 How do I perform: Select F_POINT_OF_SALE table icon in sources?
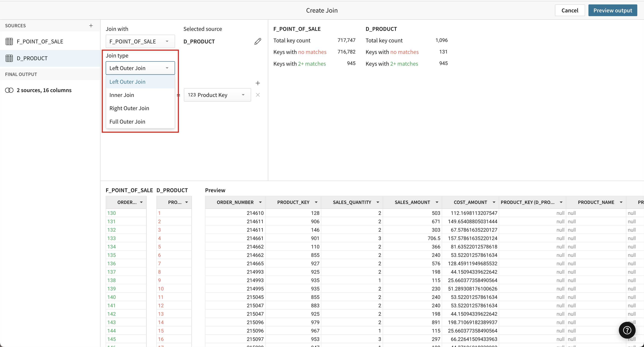9,42
